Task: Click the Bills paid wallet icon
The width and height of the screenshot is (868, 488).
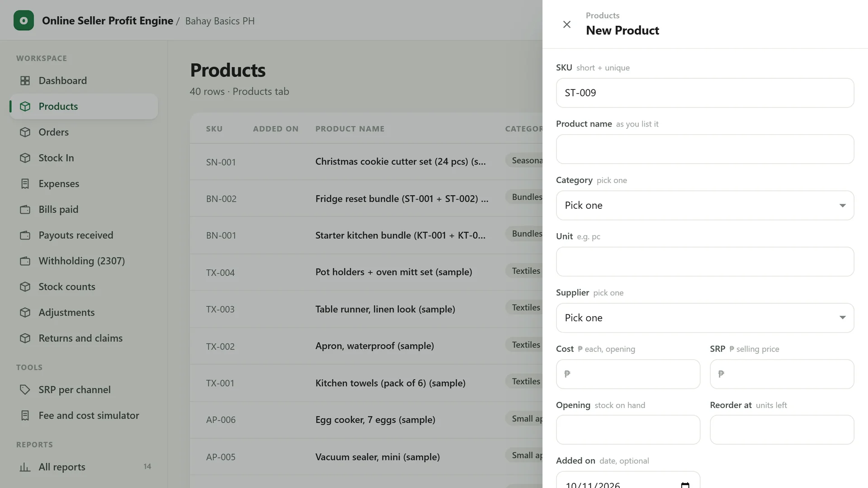Action: click(x=25, y=209)
